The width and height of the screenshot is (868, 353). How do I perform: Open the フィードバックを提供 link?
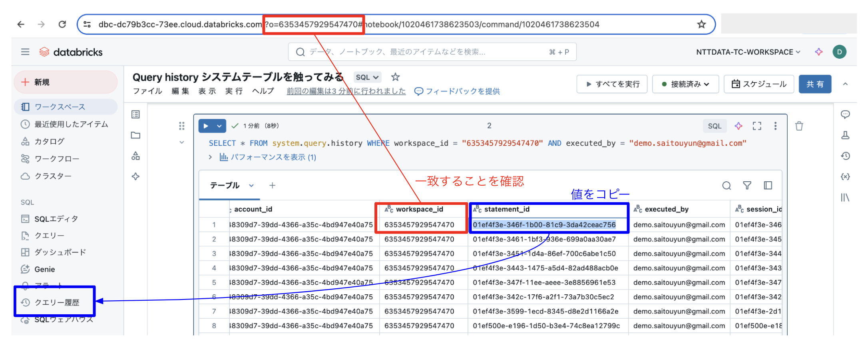(457, 91)
